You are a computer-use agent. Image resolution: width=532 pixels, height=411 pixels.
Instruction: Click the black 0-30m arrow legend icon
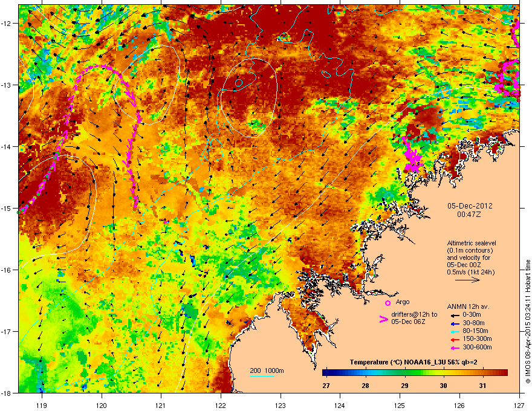click(x=455, y=315)
